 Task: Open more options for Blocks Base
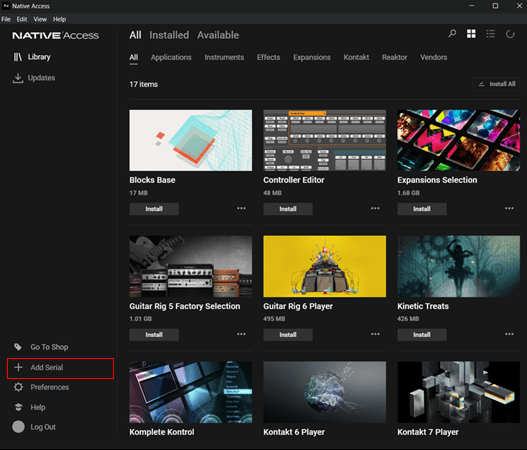click(241, 208)
